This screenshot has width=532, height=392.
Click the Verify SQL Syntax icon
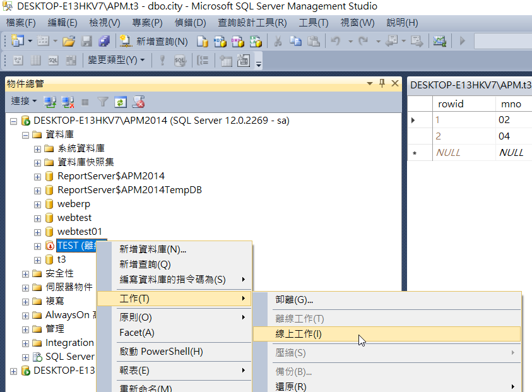click(x=180, y=61)
